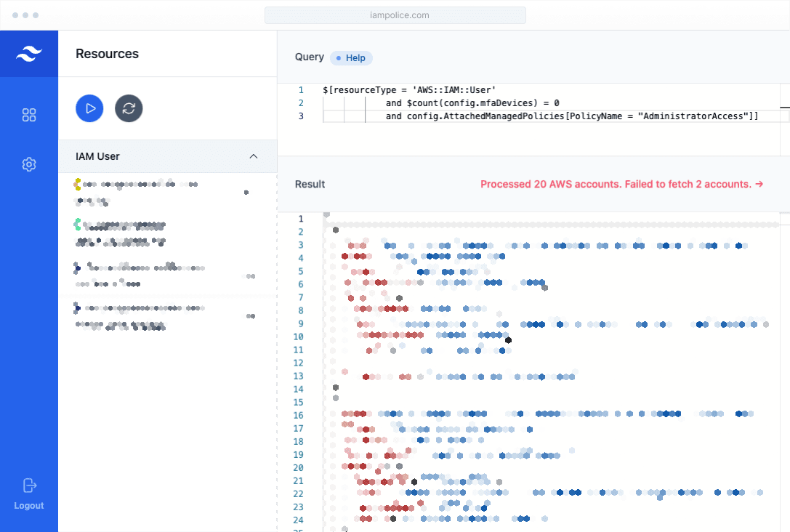Open the dashboard grid view icon
The width and height of the screenshot is (790, 532).
29,115
